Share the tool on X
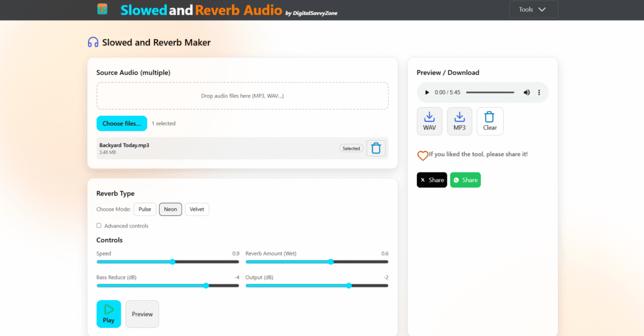The width and height of the screenshot is (644, 336). tap(431, 180)
